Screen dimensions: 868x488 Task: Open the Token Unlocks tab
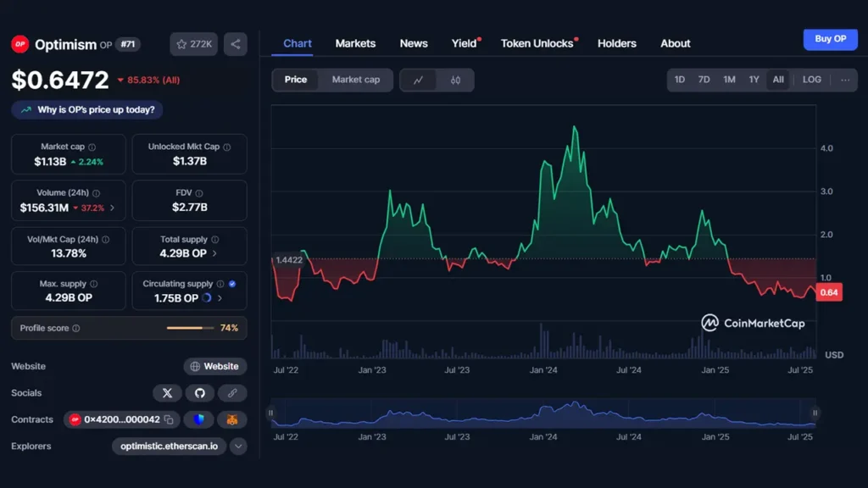pos(537,43)
